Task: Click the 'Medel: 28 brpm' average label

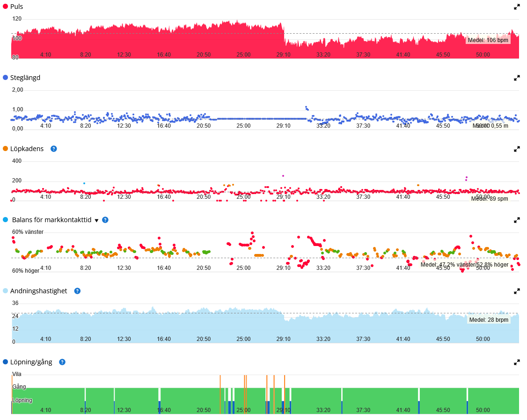Action: pos(489,320)
